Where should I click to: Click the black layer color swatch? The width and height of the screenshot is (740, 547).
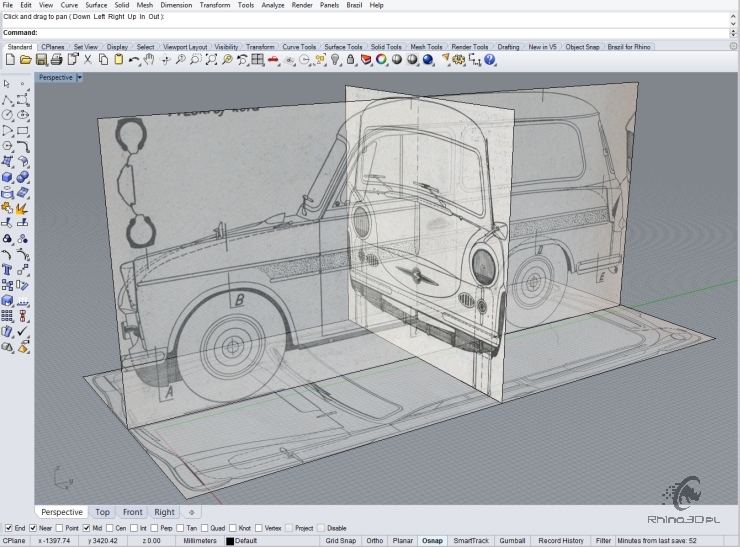pos(230,541)
